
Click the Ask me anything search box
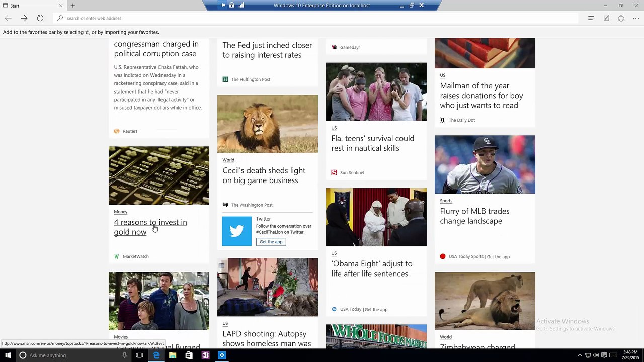73,355
